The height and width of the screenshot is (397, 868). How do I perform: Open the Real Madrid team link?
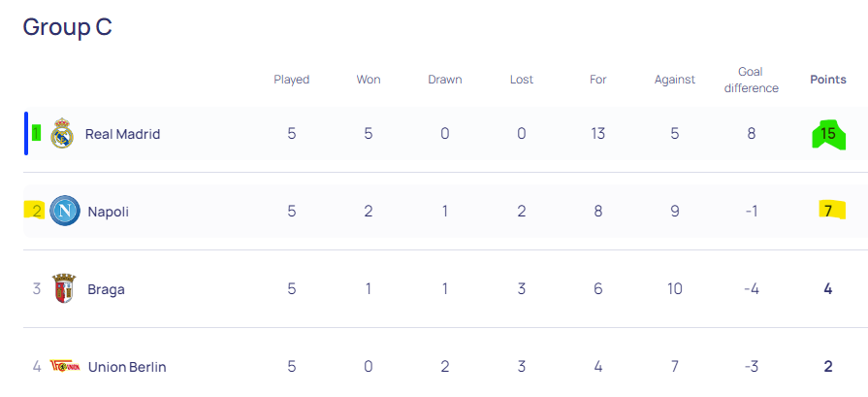click(x=122, y=134)
